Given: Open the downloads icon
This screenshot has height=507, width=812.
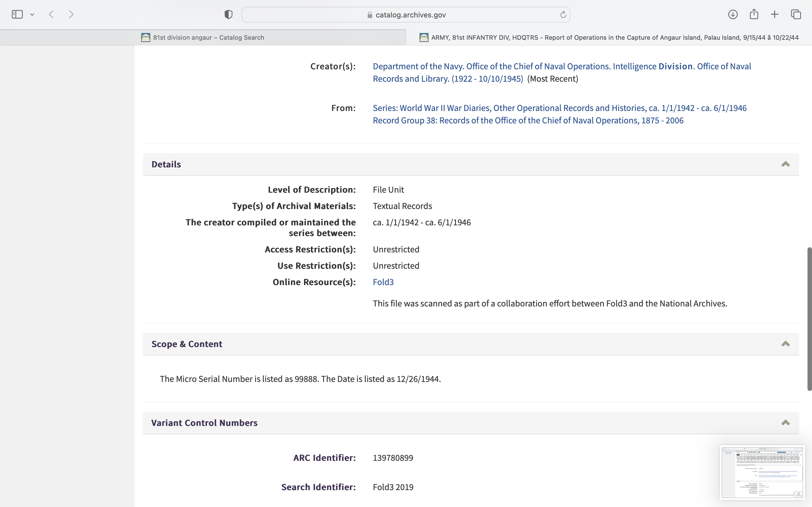Looking at the screenshot, I should coord(732,14).
